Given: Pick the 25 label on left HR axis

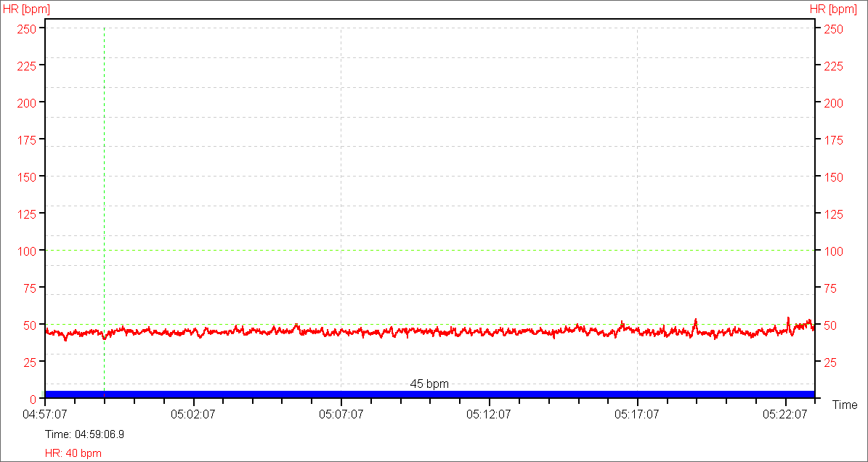Looking at the screenshot, I should click(x=30, y=362).
